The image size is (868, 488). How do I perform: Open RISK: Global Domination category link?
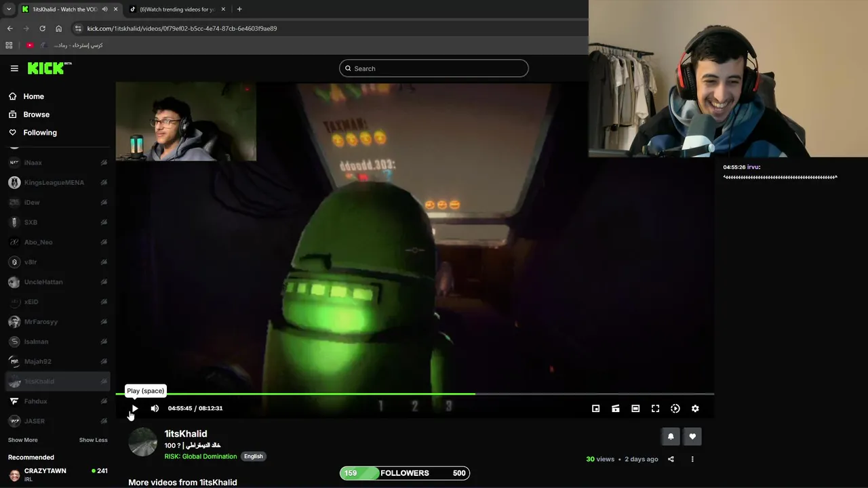201,456
